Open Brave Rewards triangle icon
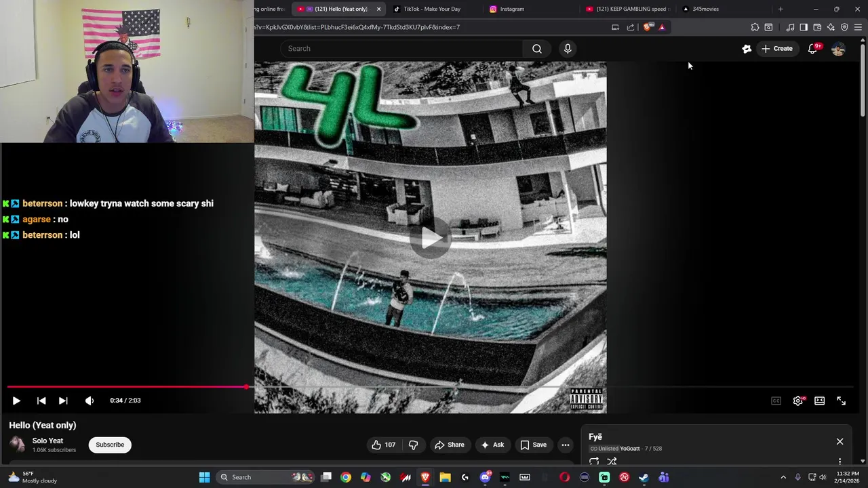 (662, 27)
